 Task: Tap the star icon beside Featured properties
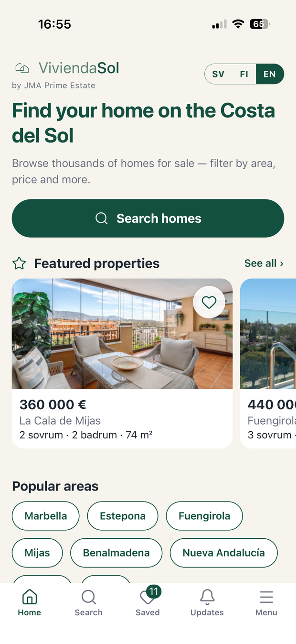pyautogui.click(x=19, y=263)
